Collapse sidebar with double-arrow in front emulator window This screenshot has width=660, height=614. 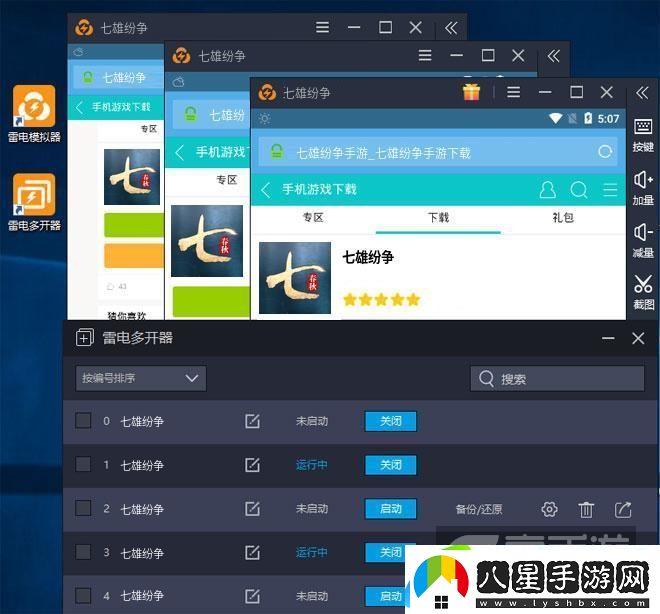pos(642,93)
